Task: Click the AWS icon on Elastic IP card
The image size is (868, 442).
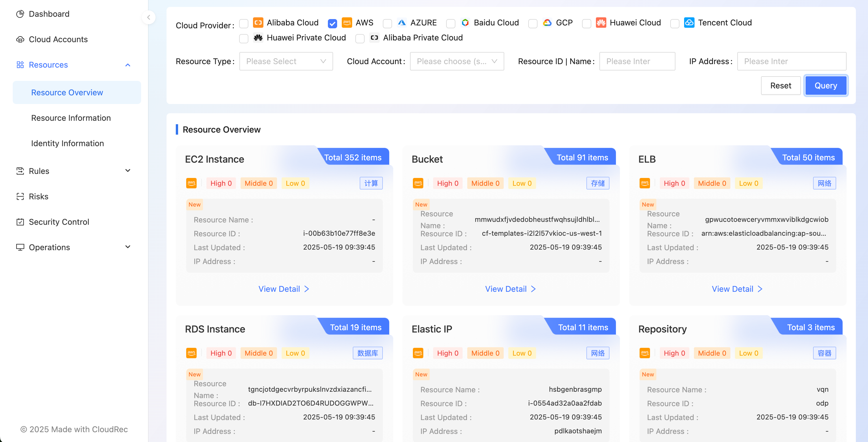Action: [418, 353]
